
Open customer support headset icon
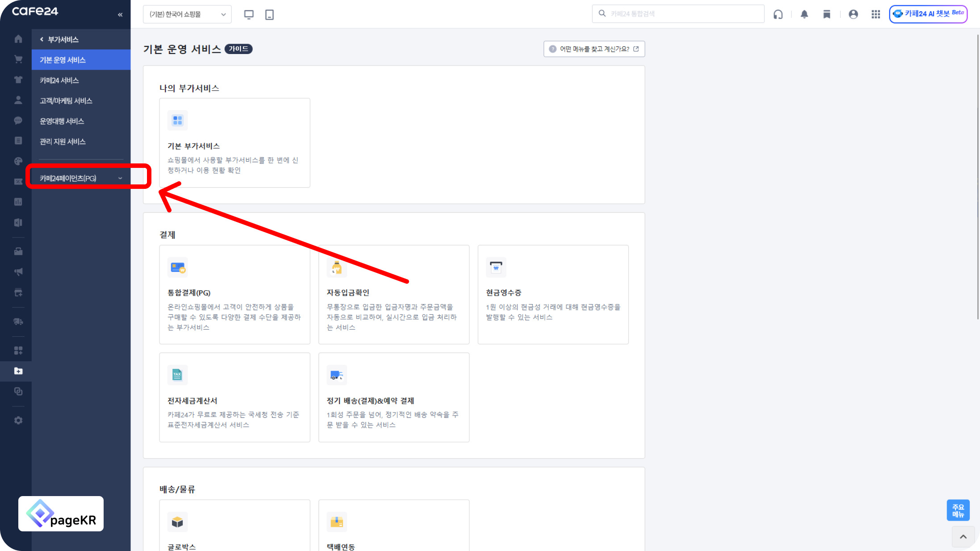(x=778, y=14)
